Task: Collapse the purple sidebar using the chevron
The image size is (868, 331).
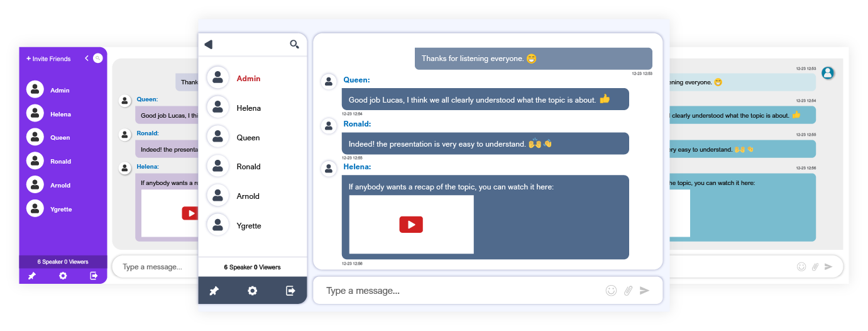Action: (87, 59)
